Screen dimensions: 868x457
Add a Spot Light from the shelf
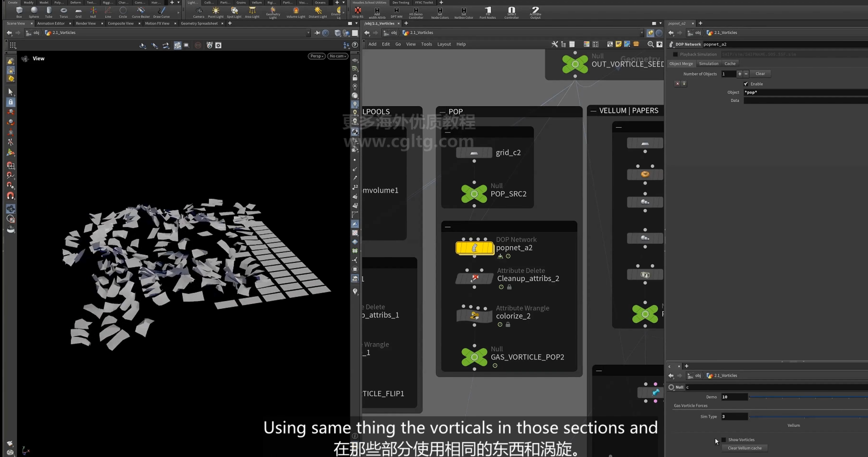pyautogui.click(x=234, y=12)
